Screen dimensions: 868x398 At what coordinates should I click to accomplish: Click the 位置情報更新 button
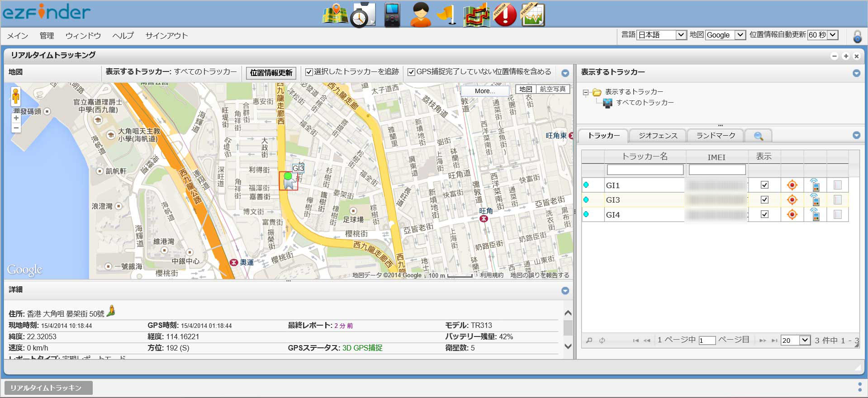(x=271, y=73)
